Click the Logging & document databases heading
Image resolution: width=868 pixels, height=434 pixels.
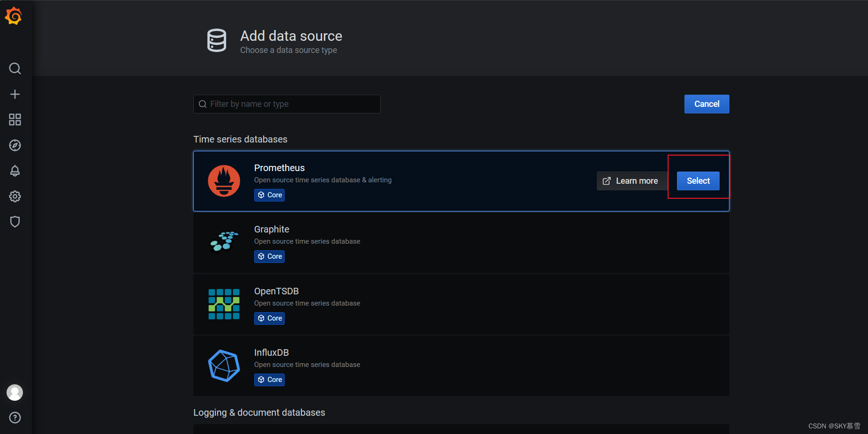[x=259, y=412]
